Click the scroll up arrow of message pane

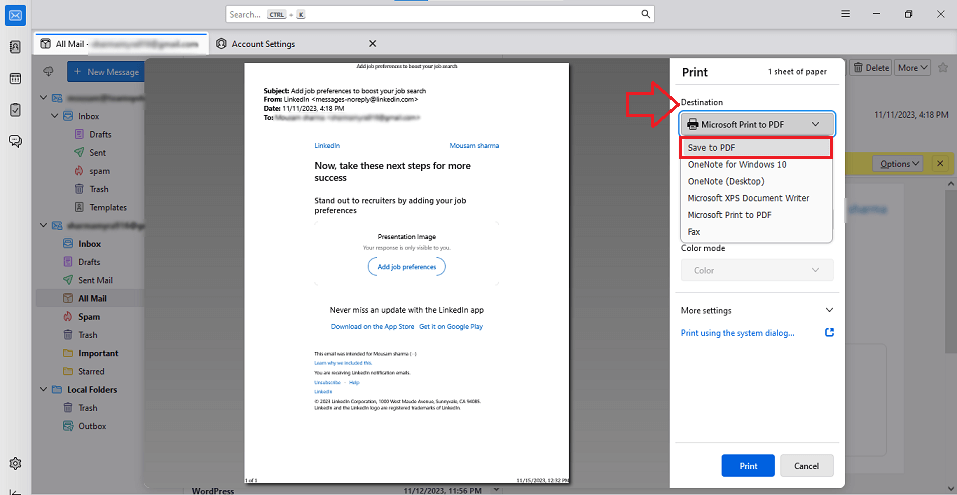tap(950, 183)
